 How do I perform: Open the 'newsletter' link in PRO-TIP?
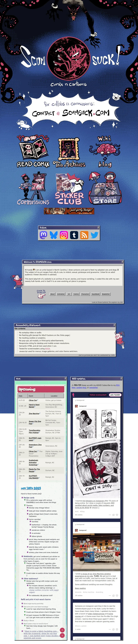93,388
